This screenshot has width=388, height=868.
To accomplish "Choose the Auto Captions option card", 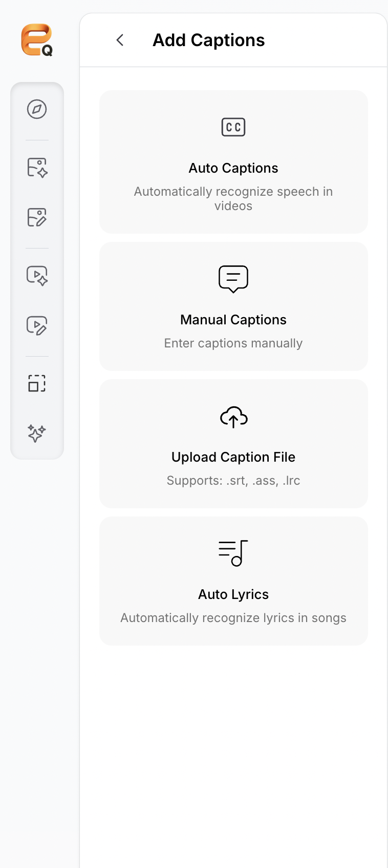I will 233,162.
